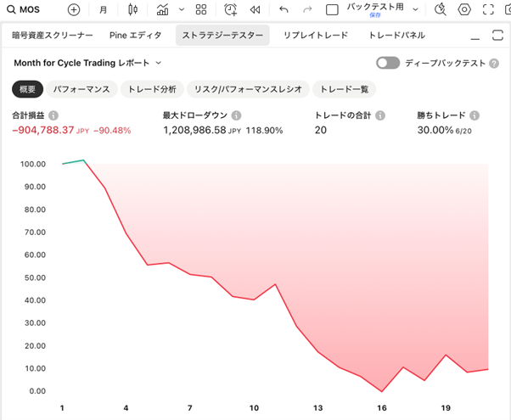Open バックテスト用 layout name
Screen dimensions: 511x420
click(375, 7)
